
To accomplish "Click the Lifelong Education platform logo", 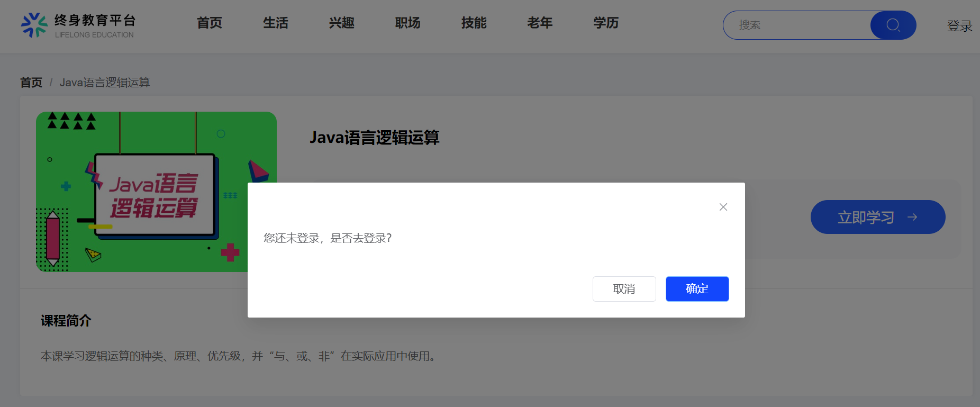I will 78,25.
